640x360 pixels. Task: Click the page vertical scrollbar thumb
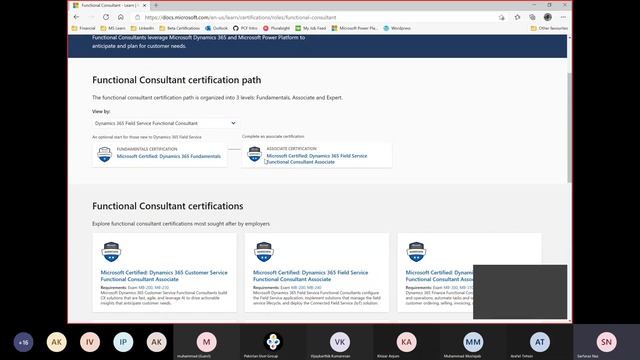[569, 128]
